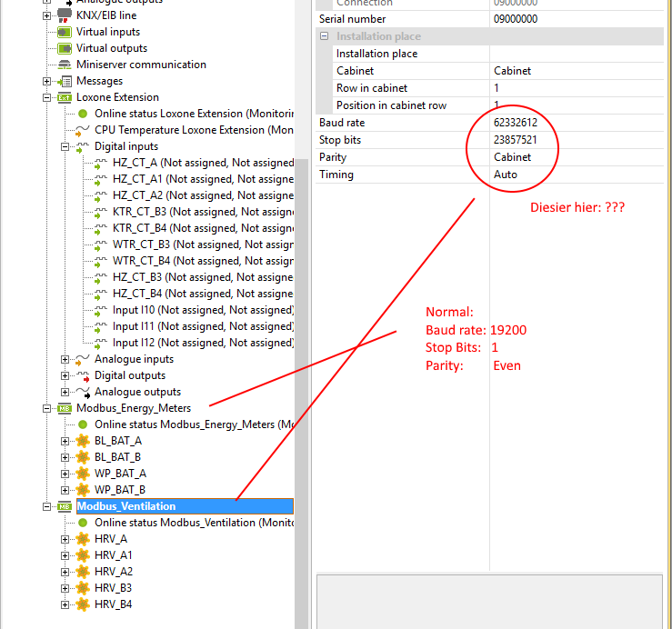Expand the Messages node

pyautogui.click(x=46, y=82)
